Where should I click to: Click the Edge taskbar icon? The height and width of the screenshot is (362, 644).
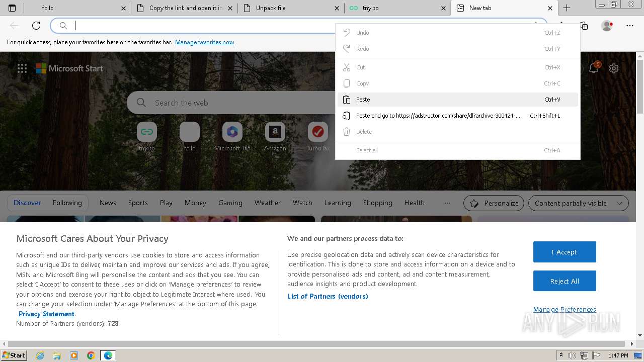[108, 355]
